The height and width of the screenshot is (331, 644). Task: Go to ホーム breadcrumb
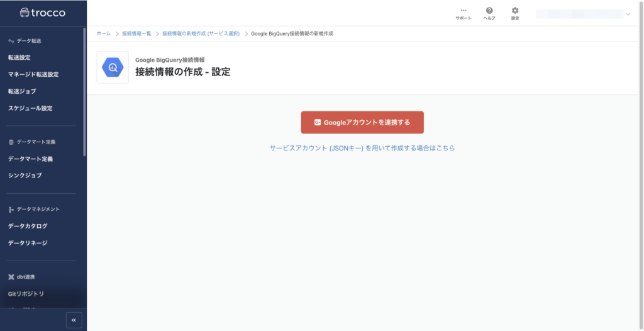pos(103,33)
